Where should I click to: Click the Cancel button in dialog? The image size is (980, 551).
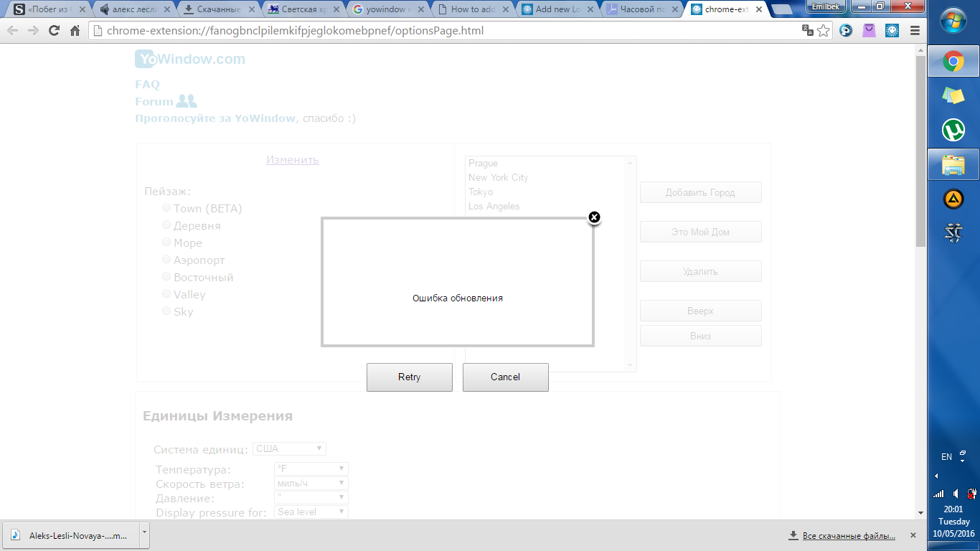(x=505, y=377)
